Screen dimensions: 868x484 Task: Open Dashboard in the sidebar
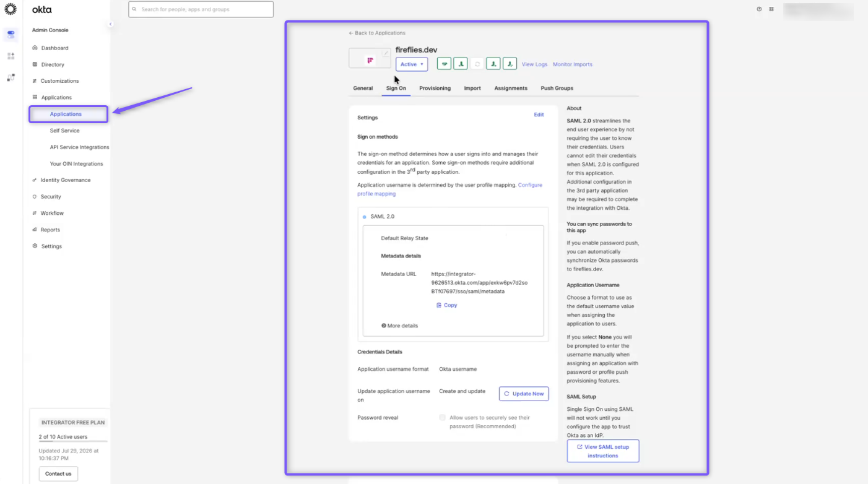pos(54,48)
